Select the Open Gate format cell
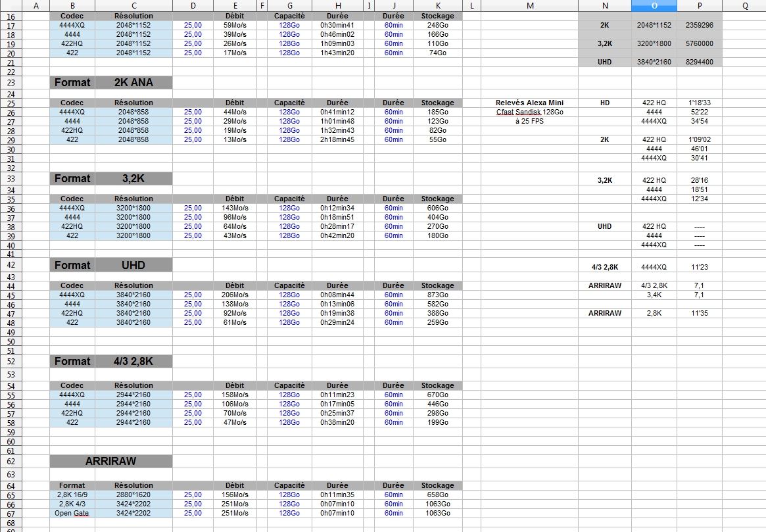The image size is (766, 532). (x=72, y=513)
